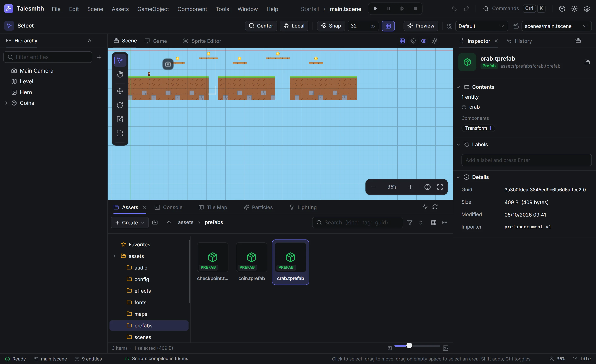Add a new entity with the plus icon
596x364 pixels.
pyautogui.click(x=99, y=57)
